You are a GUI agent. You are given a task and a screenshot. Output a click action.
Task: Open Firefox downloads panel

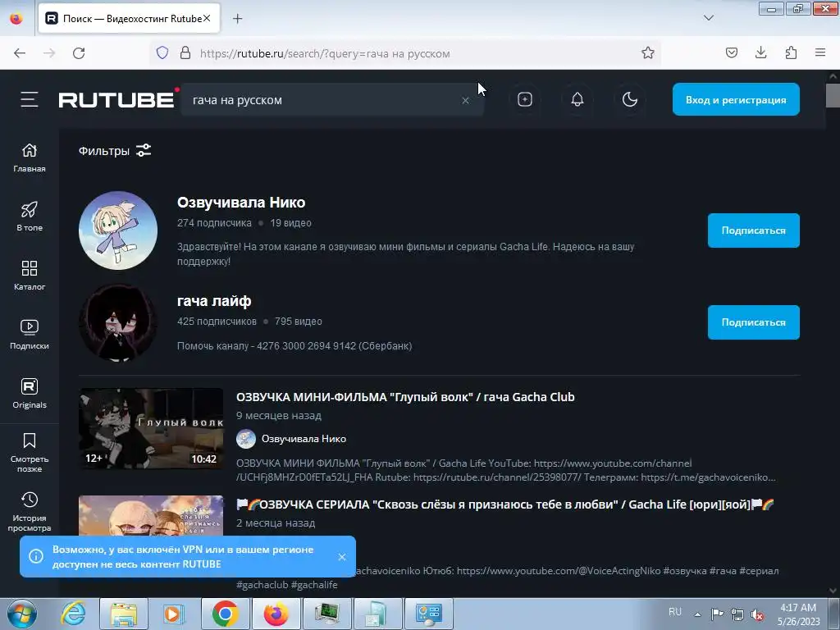(x=760, y=53)
